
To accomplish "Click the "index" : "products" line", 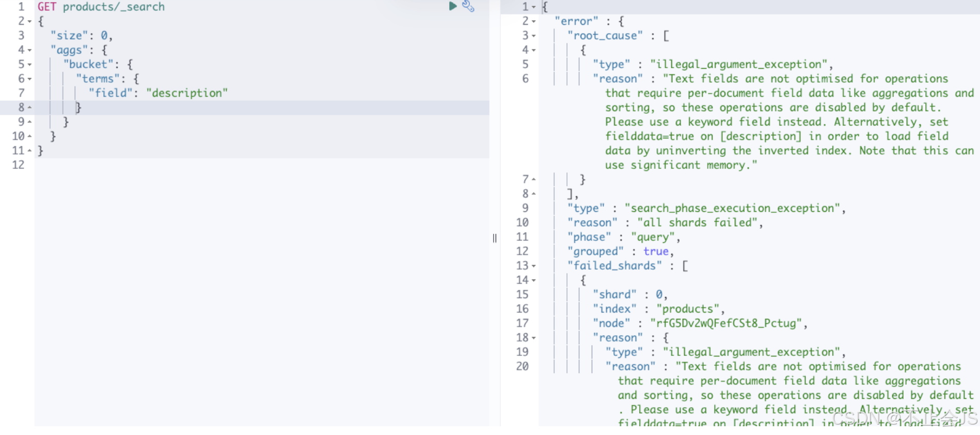I will (658, 309).
